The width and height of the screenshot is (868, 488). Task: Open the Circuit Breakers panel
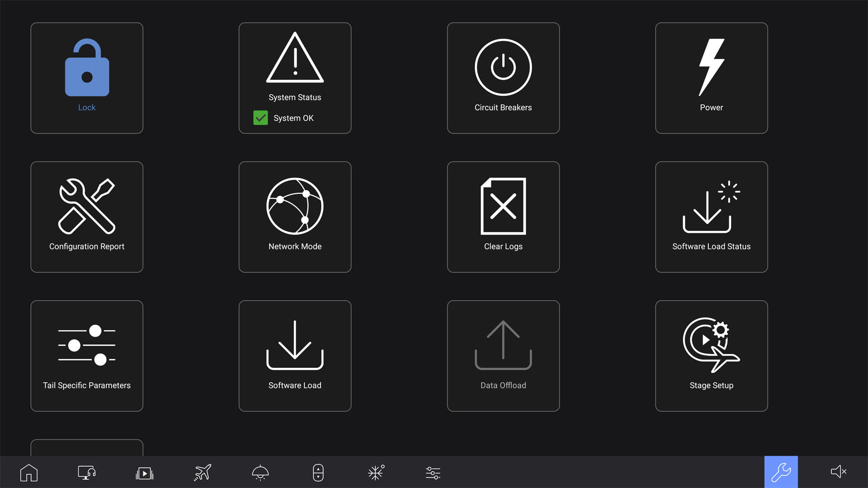[x=503, y=77]
